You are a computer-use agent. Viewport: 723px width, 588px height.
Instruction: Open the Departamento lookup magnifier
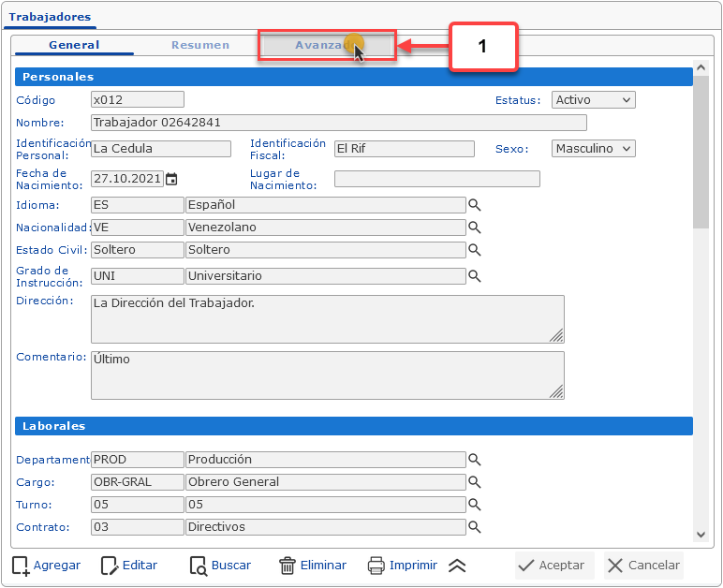[x=475, y=460]
